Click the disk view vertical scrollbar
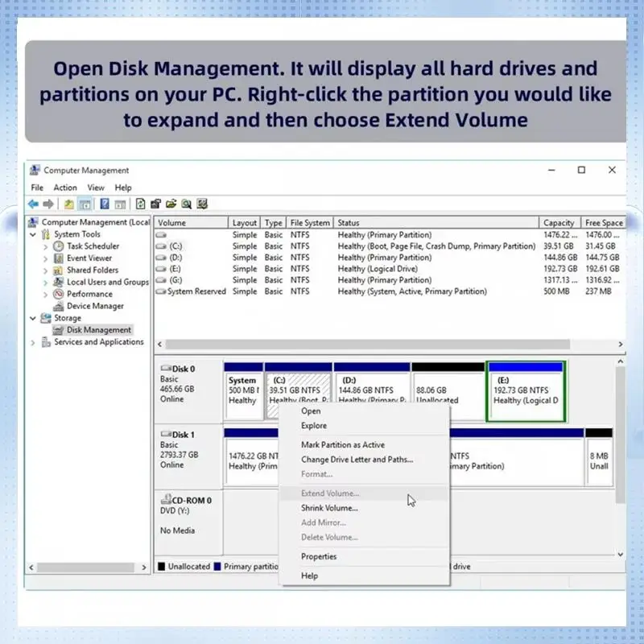Image resolution: width=644 pixels, height=644 pixels. pyautogui.click(x=620, y=435)
